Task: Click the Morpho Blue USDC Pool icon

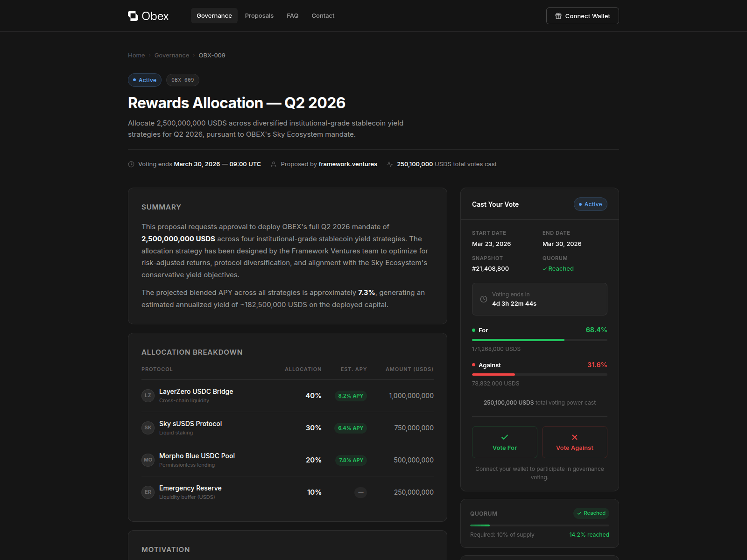Action: [148, 460]
